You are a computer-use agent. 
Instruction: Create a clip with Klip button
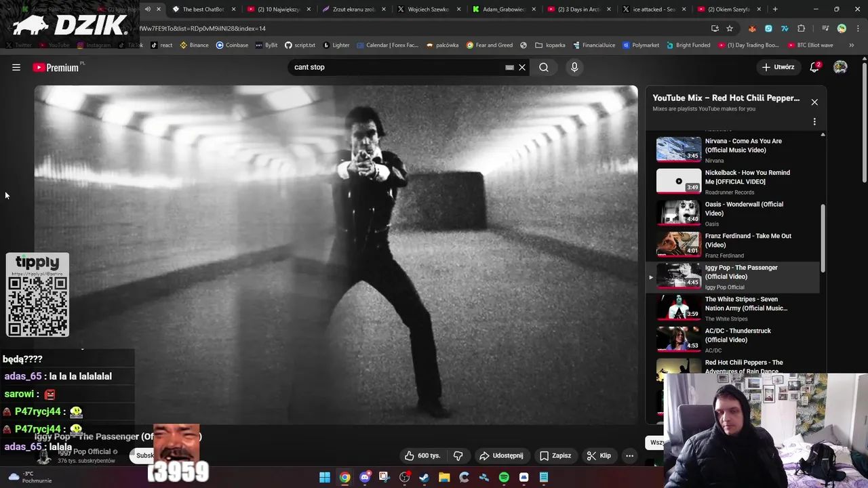pos(599,455)
